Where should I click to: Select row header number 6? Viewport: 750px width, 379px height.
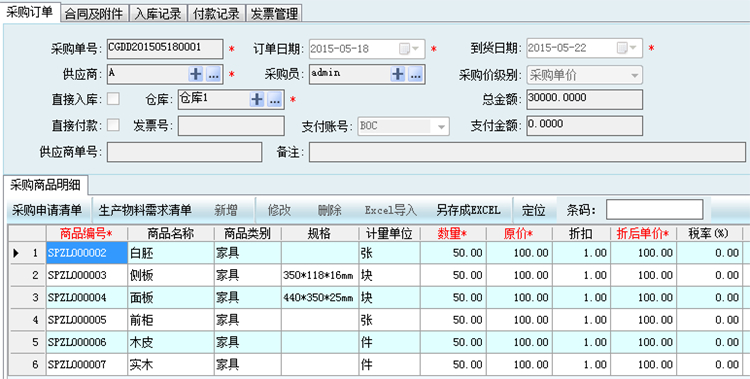click(28, 365)
